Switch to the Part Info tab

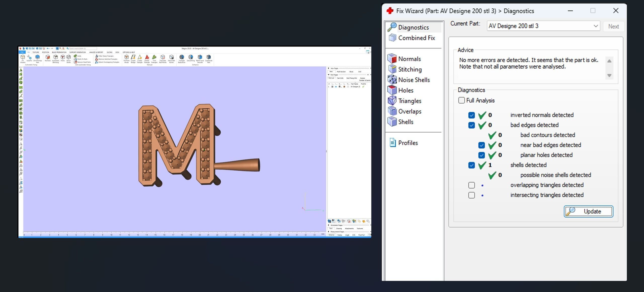340,78
